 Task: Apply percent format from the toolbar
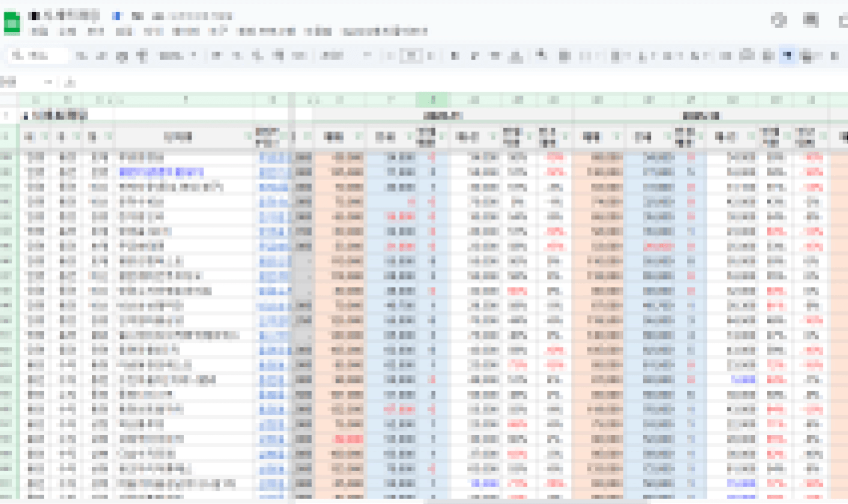tap(237, 56)
